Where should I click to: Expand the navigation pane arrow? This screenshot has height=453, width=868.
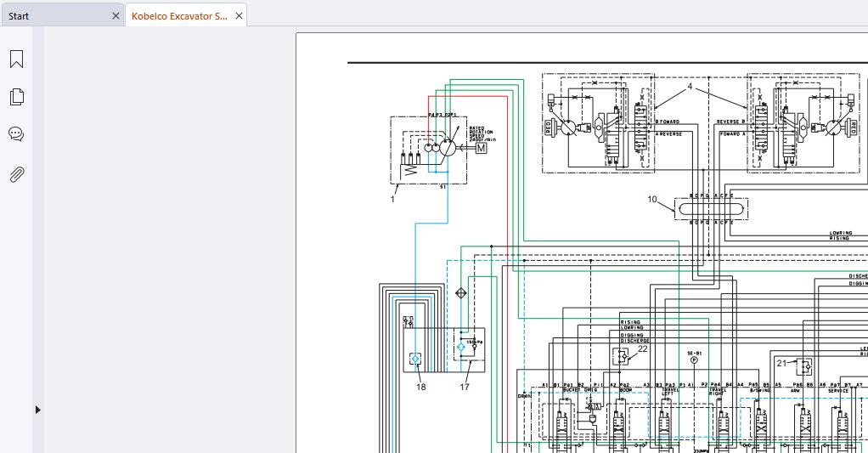pos(37,410)
